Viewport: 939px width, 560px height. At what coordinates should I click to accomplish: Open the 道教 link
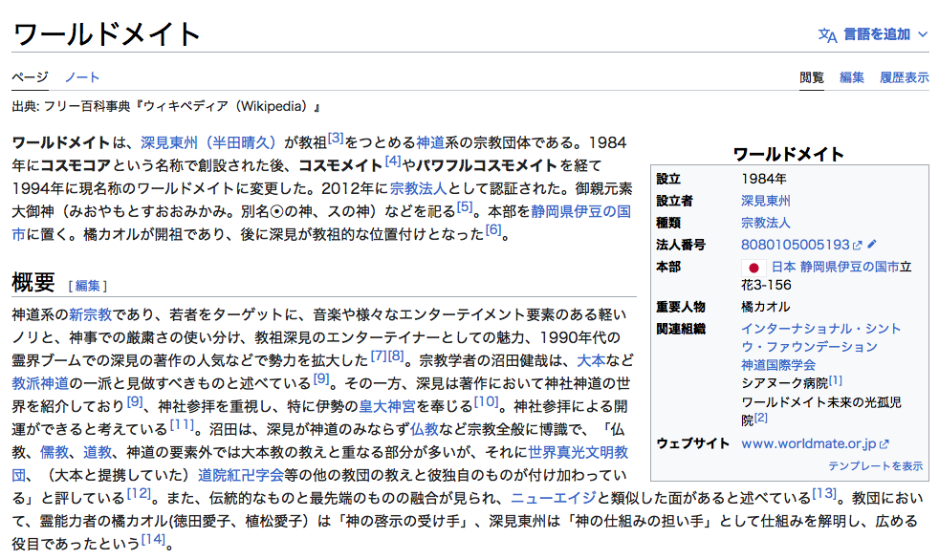point(97,452)
